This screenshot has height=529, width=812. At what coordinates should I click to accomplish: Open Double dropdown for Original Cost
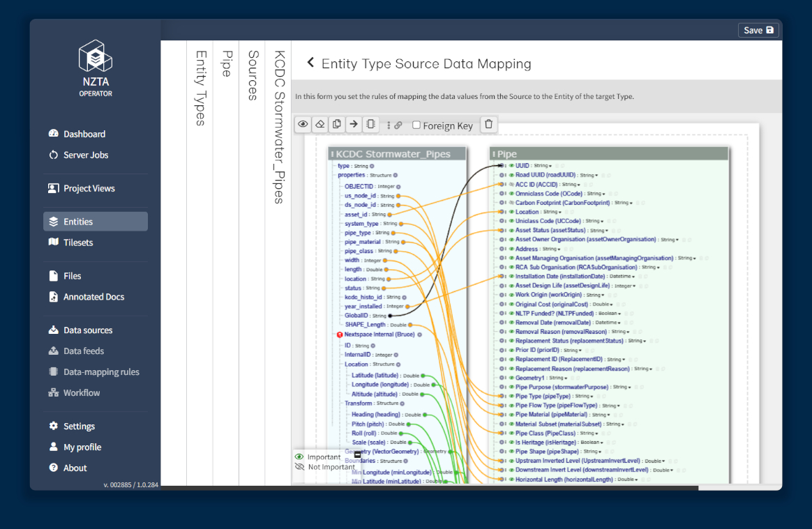[x=603, y=305]
